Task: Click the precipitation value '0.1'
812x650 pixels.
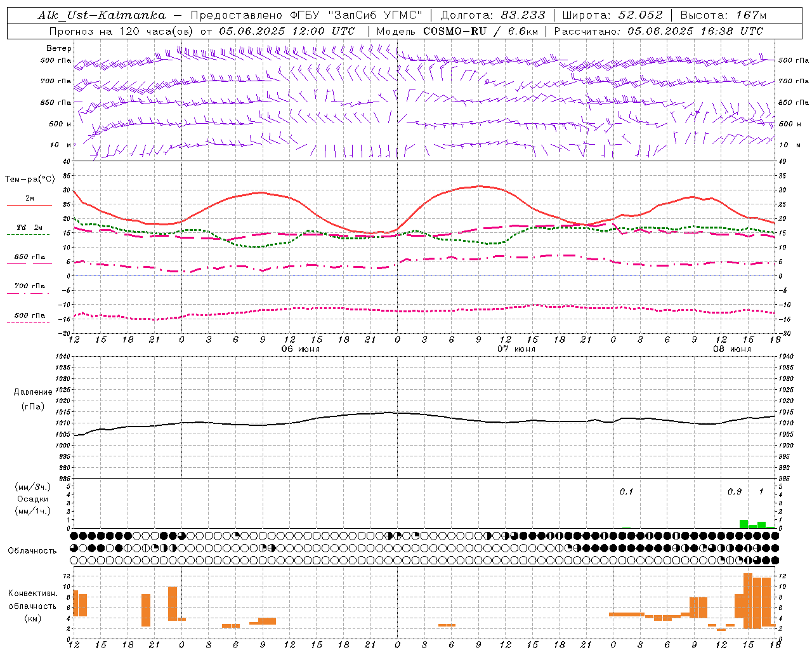Action: 626,491
